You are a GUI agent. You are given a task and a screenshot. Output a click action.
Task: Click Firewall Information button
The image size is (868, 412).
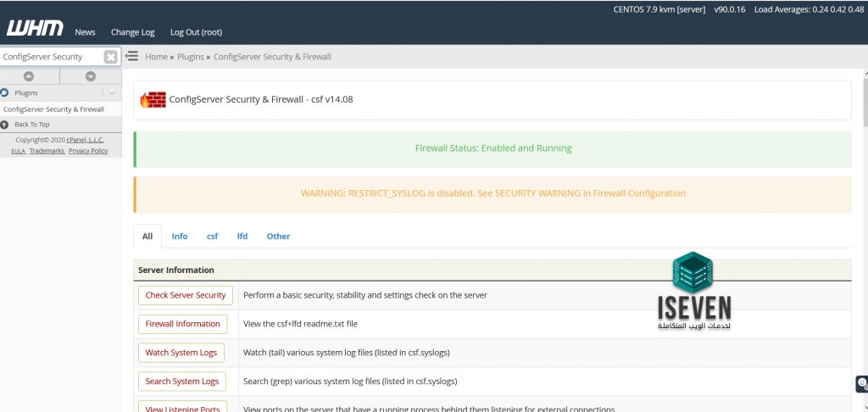[183, 324]
